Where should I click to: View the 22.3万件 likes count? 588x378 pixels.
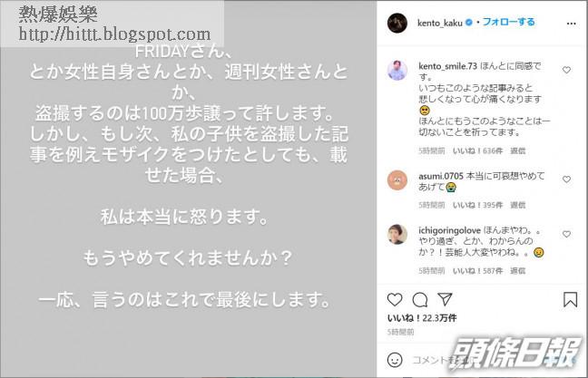tap(422, 318)
